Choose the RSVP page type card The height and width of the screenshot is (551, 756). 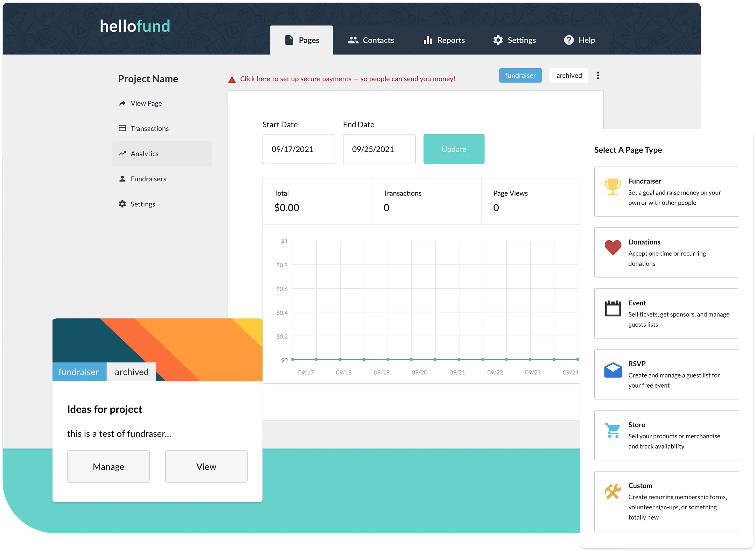coord(666,374)
